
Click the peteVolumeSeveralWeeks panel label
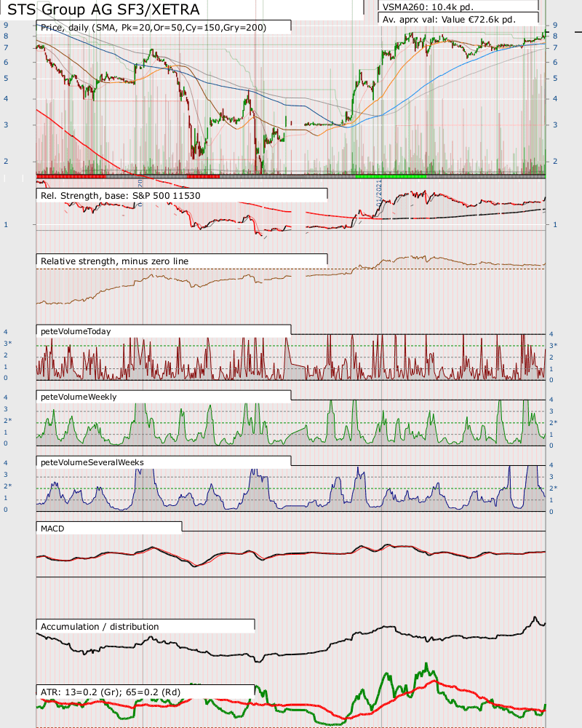click(x=92, y=462)
